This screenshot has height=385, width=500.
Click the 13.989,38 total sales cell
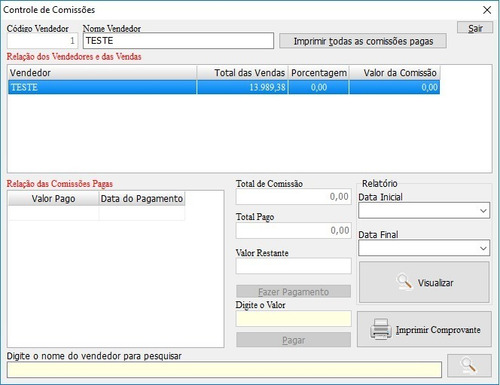coord(242,87)
